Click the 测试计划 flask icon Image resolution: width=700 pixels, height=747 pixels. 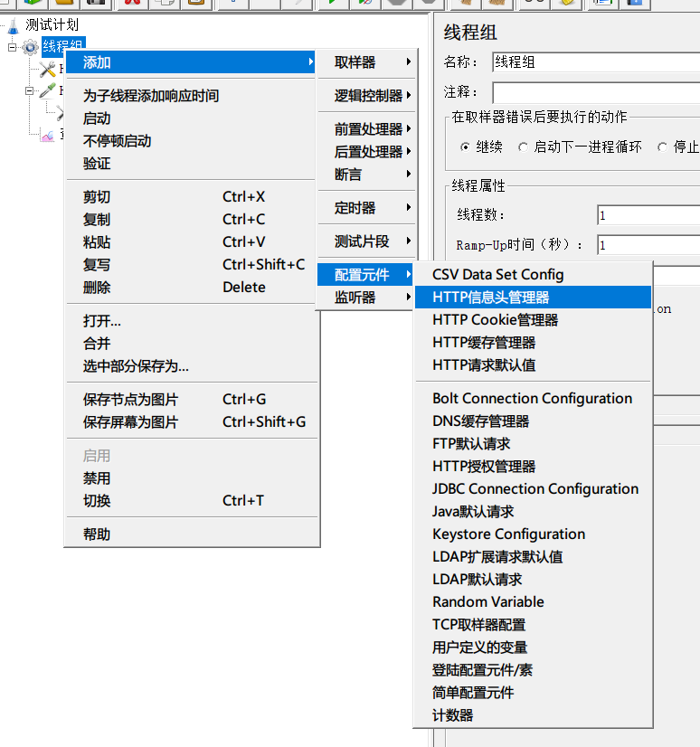(x=14, y=25)
